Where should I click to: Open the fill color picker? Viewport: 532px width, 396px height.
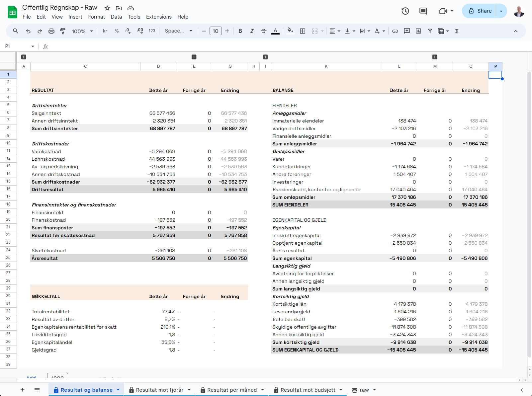point(290,31)
